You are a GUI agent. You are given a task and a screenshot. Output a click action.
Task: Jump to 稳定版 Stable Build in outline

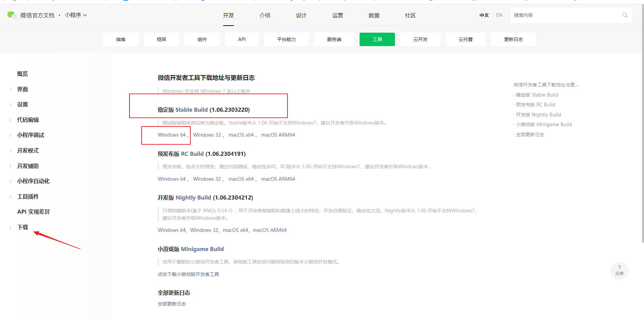click(537, 95)
